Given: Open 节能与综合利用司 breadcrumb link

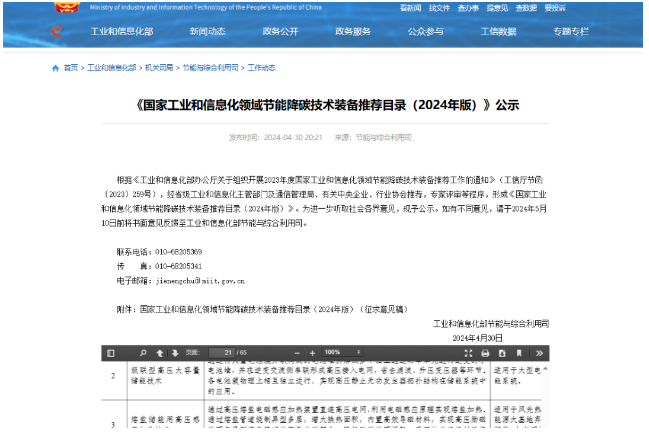Looking at the screenshot, I should pyautogui.click(x=210, y=68).
